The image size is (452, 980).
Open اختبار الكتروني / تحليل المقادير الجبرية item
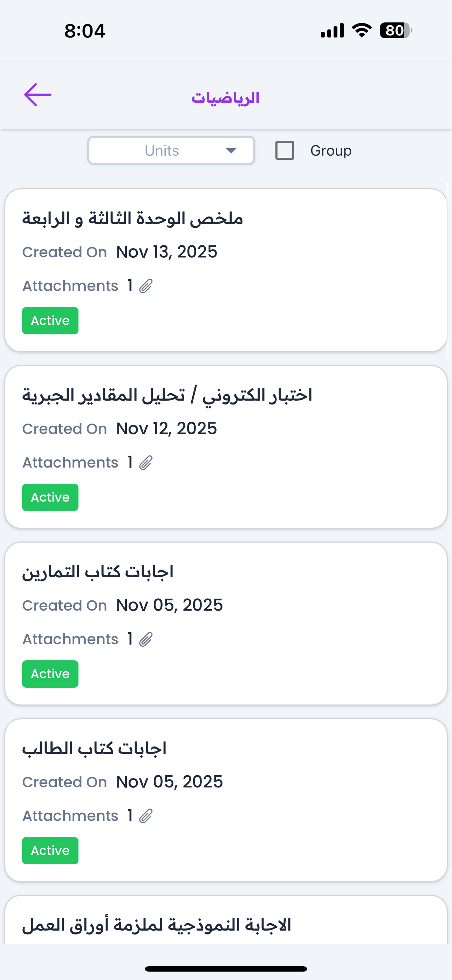167,396
